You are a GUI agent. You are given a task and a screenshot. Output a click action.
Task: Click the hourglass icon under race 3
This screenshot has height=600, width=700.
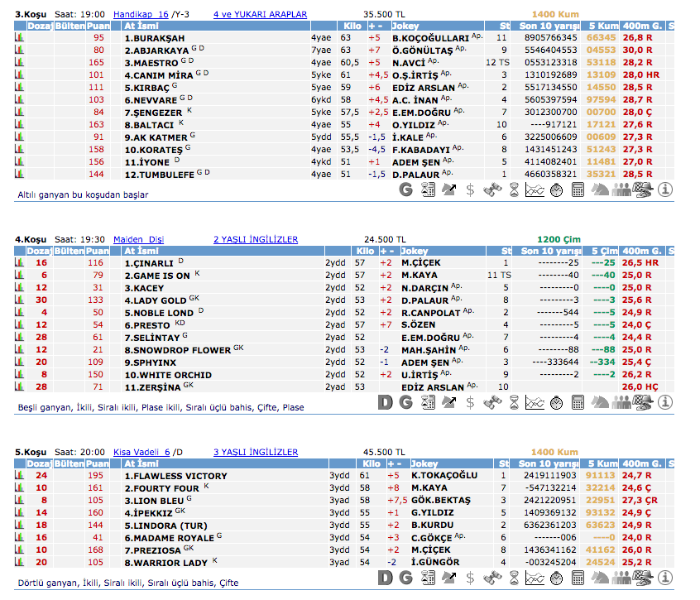point(513,190)
